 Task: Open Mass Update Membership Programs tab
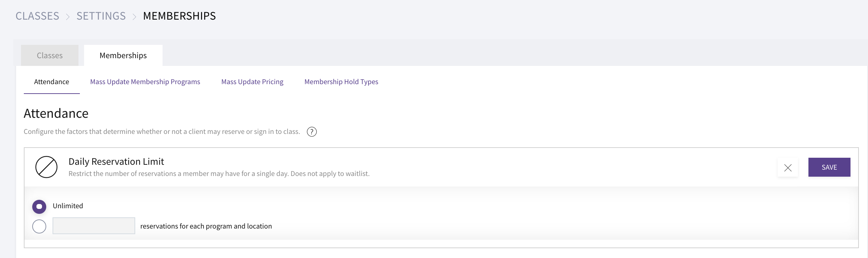click(x=145, y=82)
